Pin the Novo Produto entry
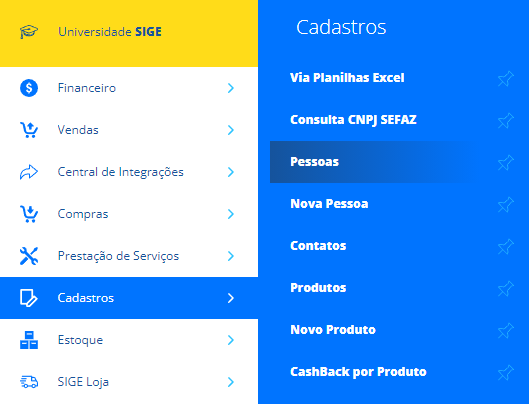The height and width of the screenshot is (404, 529). [x=505, y=330]
